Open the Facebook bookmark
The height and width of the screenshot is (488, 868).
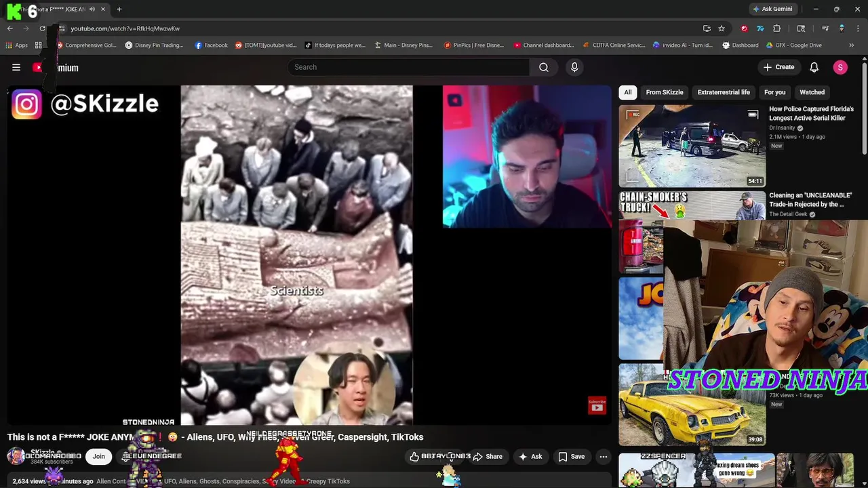[211, 45]
